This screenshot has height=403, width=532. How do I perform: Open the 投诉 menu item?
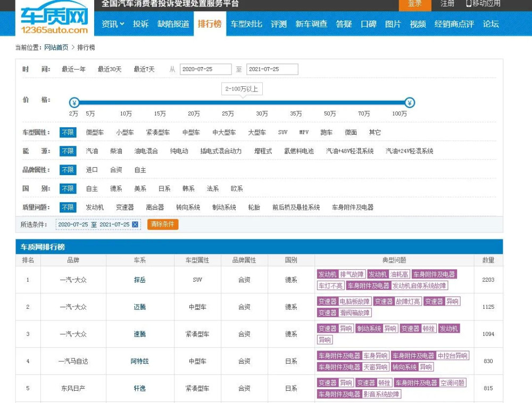[140, 24]
